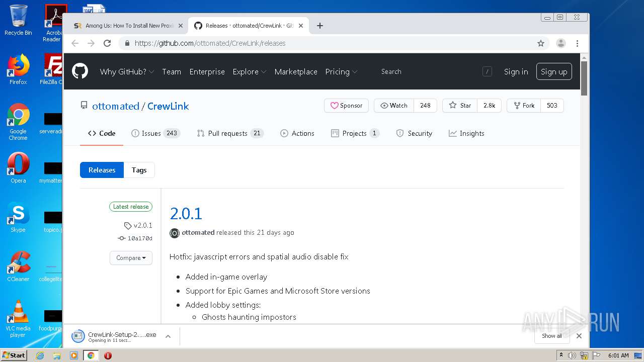Click the page vertical scrollbar thumb
The height and width of the screenshot is (362, 644).
click(584, 78)
